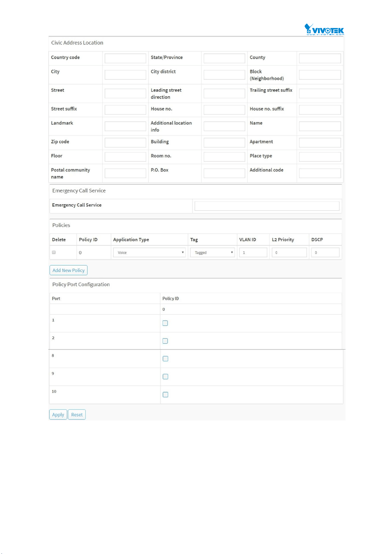Click the Port column header

point(56,298)
